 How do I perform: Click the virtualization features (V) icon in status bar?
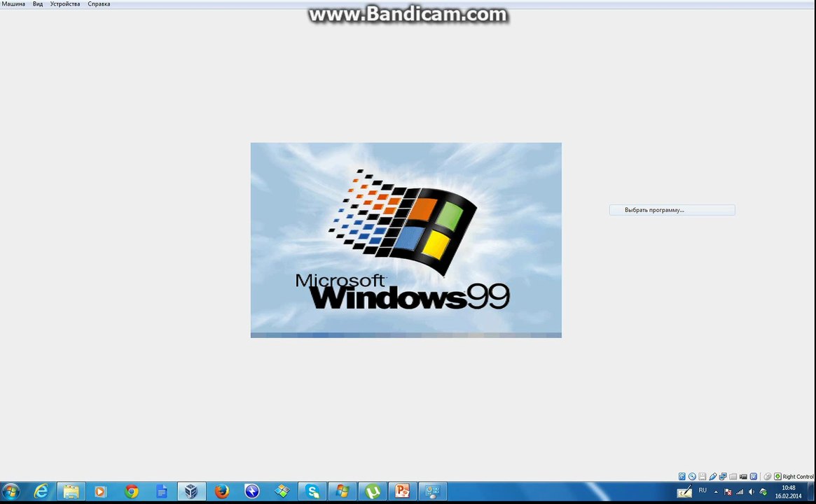754,477
